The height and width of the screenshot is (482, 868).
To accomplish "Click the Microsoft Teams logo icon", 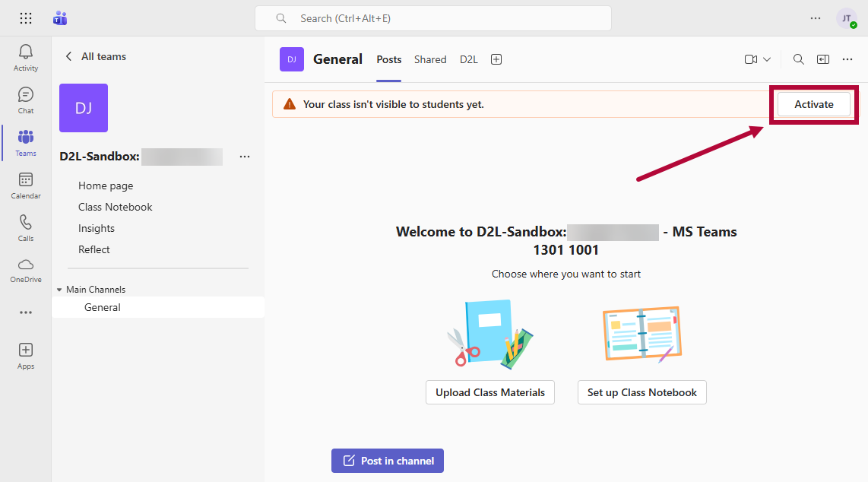I will [x=60, y=18].
